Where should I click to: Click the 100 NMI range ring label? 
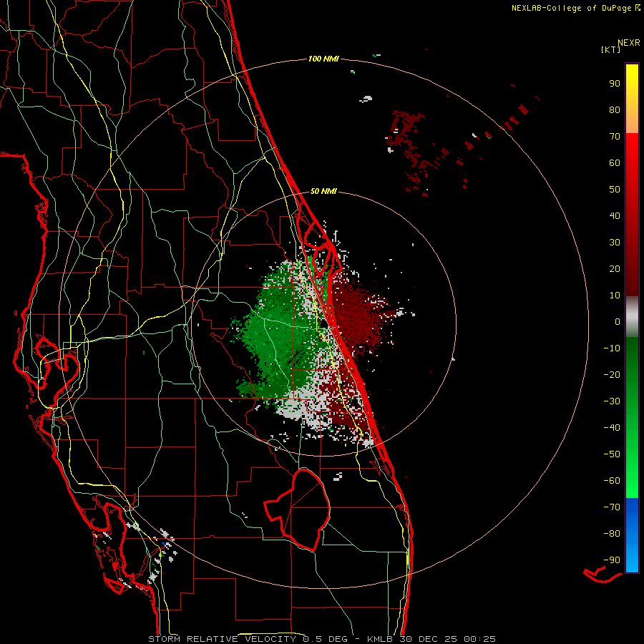323,59
